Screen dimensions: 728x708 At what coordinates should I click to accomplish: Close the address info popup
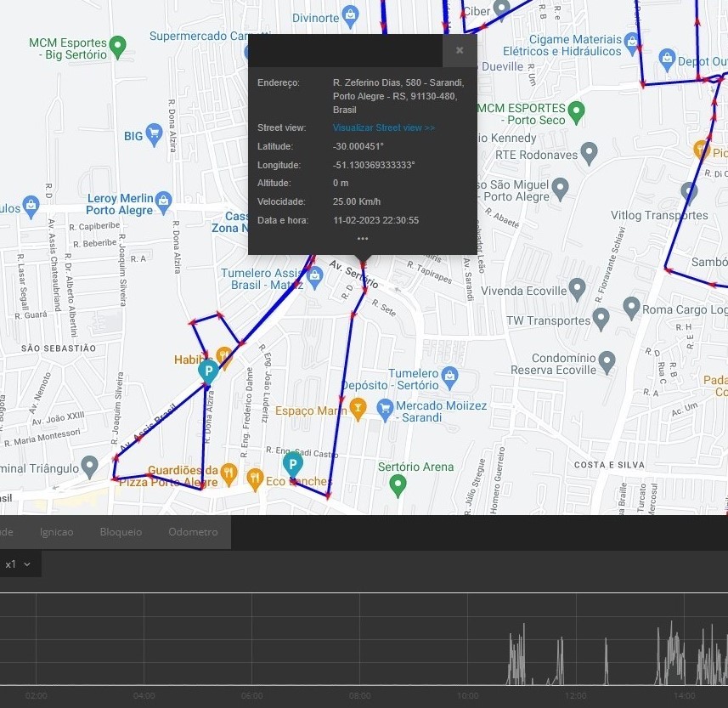pos(460,50)
